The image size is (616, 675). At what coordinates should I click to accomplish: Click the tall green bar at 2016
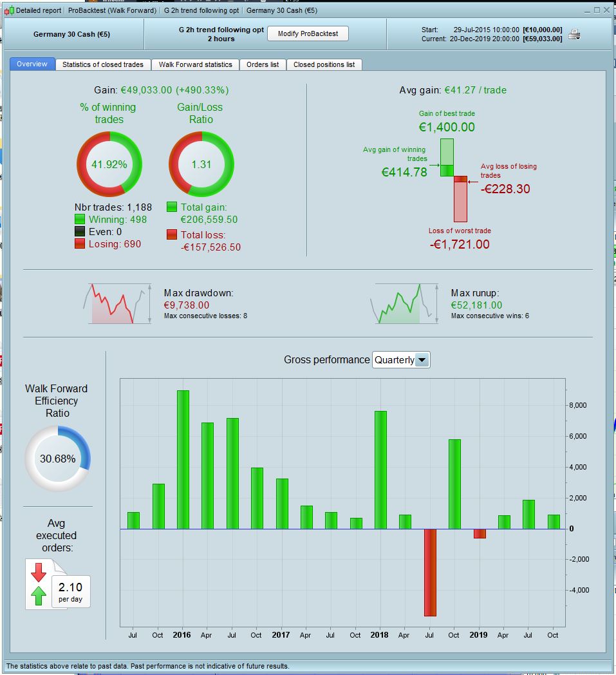pos(183,460)
